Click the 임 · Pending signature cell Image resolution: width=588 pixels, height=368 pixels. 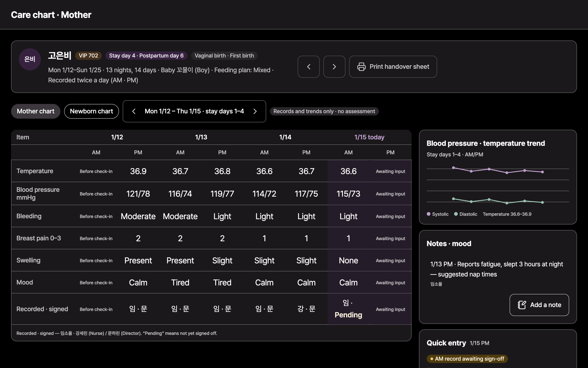coord(348,309)
